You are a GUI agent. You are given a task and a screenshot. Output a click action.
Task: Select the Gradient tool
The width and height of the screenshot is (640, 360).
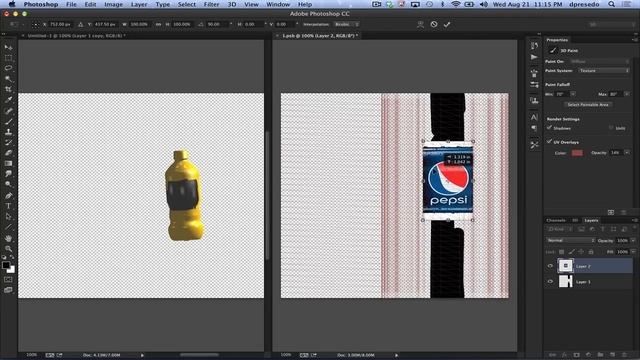[8, 164]
